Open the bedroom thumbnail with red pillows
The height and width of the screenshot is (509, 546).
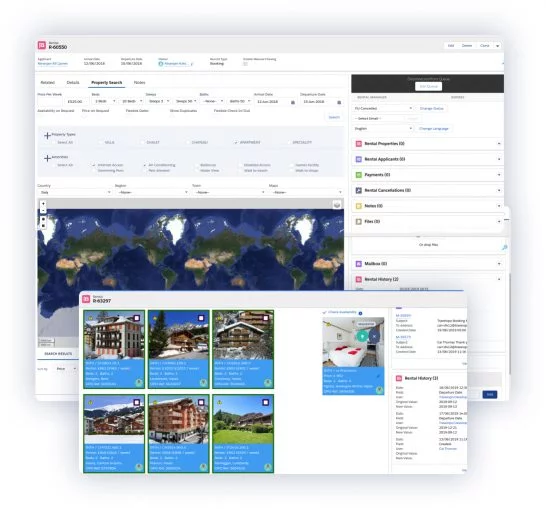(353, 342)
